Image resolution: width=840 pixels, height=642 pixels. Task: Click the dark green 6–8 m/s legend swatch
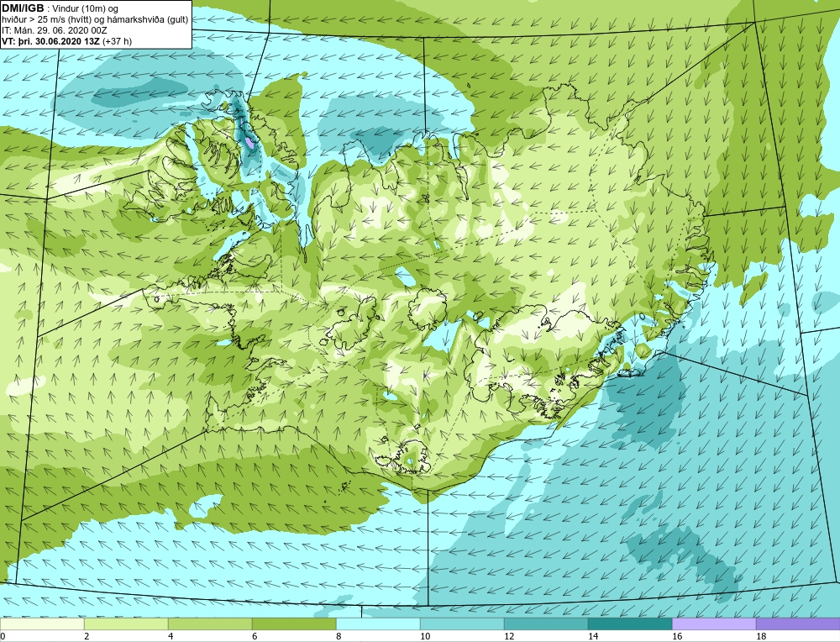294,624
